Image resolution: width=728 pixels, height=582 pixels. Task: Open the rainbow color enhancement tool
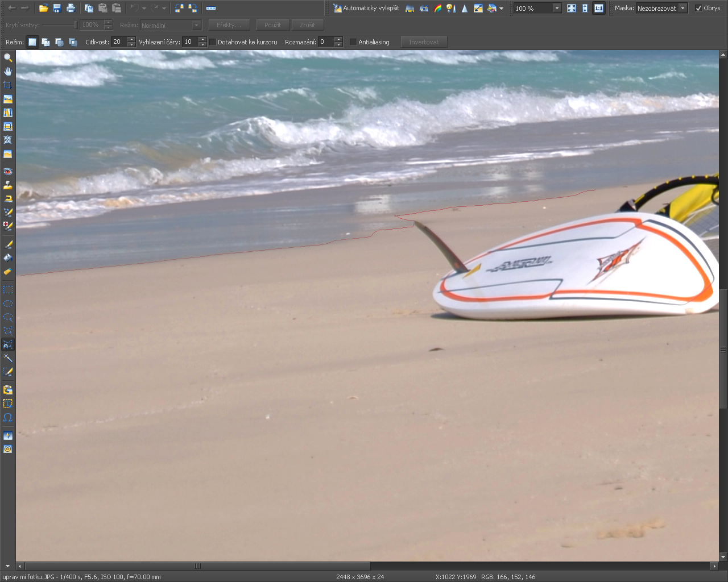point(437,9)
